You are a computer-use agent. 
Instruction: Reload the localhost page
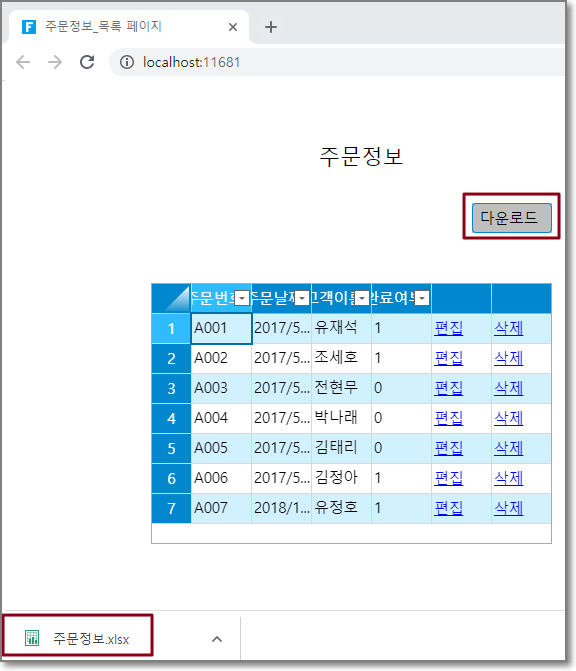click(87, 62)
